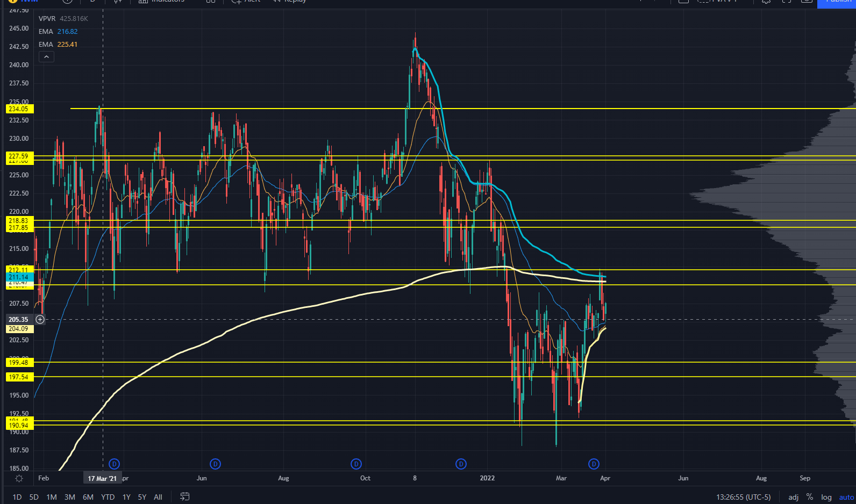
Task: Select the EMA 216.82 legend entry
Action: (58, 31)
